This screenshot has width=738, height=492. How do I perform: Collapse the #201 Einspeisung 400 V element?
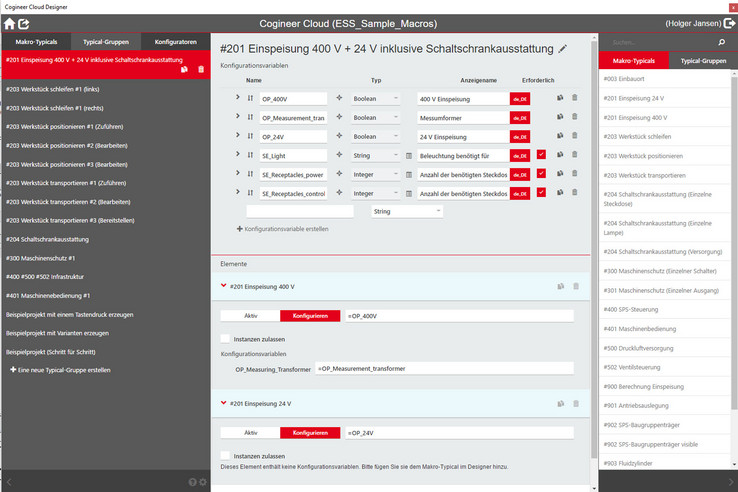(x=223, y=286)
